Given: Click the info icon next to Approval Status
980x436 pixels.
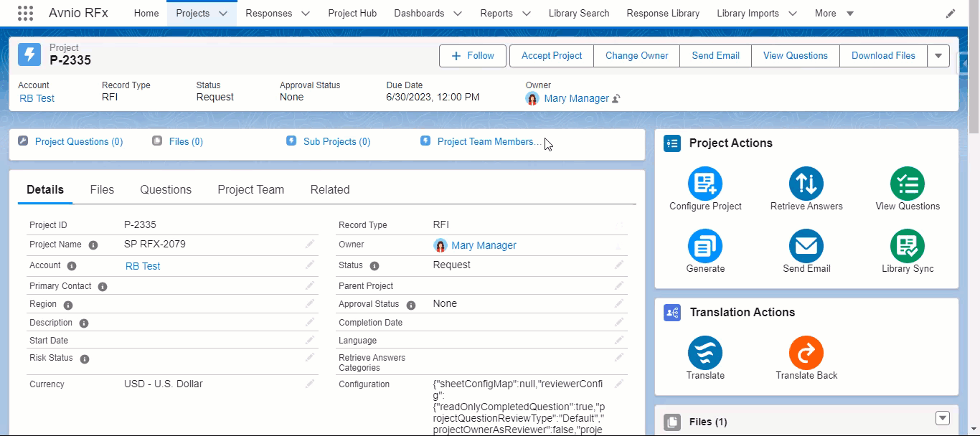Looking at the screenshot, I should click(x=411, y=305).
